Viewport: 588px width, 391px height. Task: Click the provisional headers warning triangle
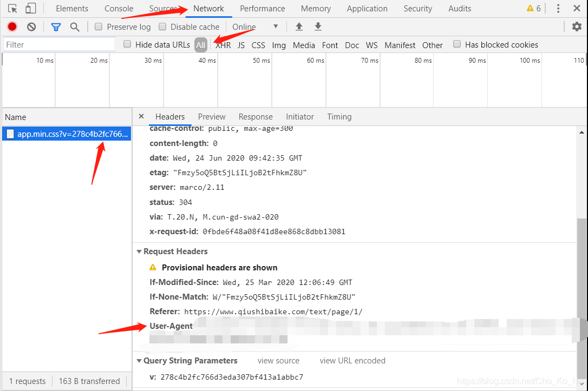pos(153,267)
